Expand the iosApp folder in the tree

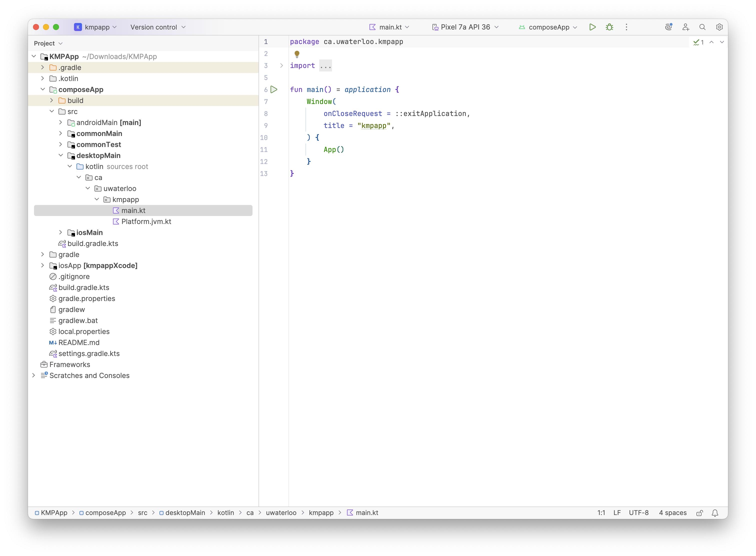pos(42,265)
